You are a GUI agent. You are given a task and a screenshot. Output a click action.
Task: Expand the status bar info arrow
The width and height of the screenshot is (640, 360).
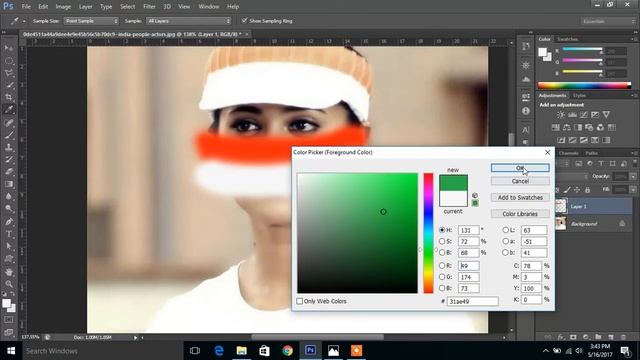[136, 338]
